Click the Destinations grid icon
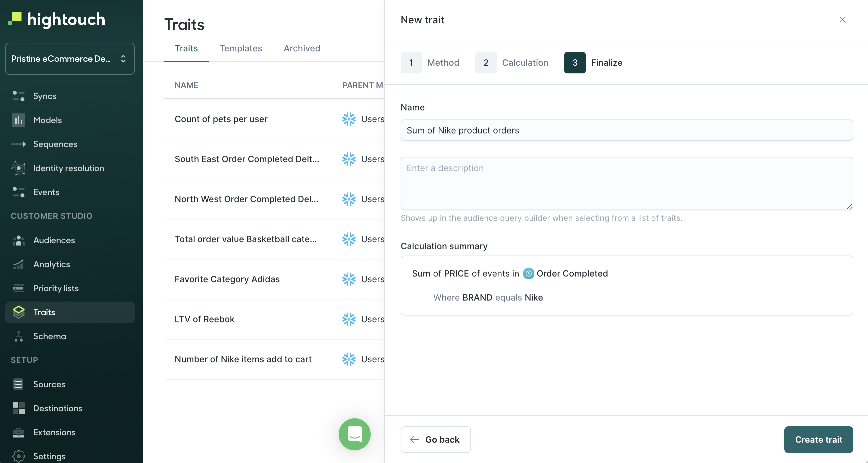Screen dimensions: 868x463 19,408
